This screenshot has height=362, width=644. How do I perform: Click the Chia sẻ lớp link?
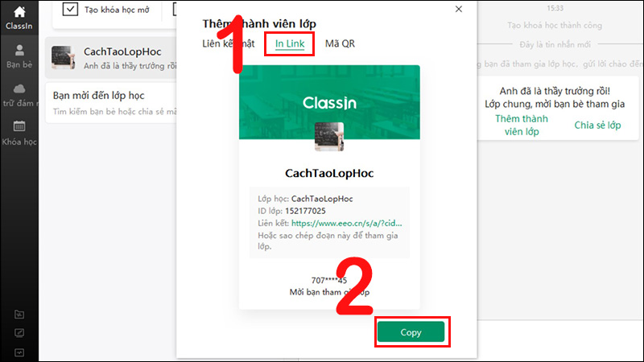click(597, 125)
